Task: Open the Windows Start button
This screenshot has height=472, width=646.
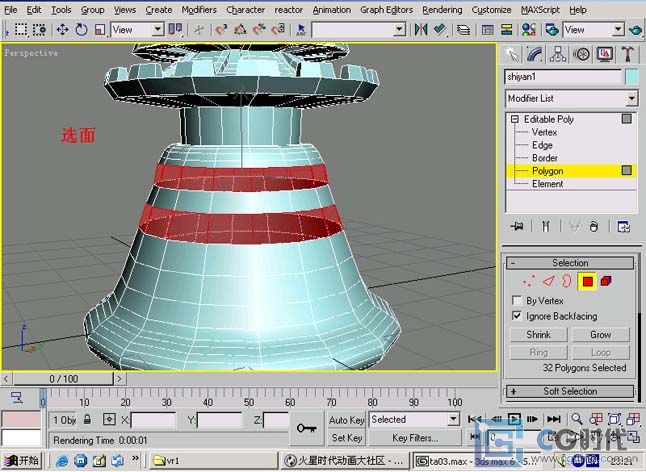Action: (23, 460)
